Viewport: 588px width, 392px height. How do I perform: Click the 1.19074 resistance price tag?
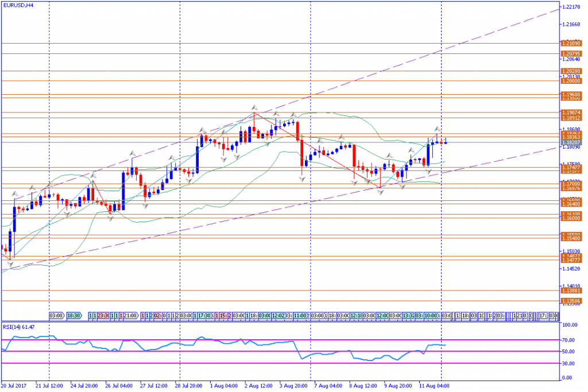[571, 112]
